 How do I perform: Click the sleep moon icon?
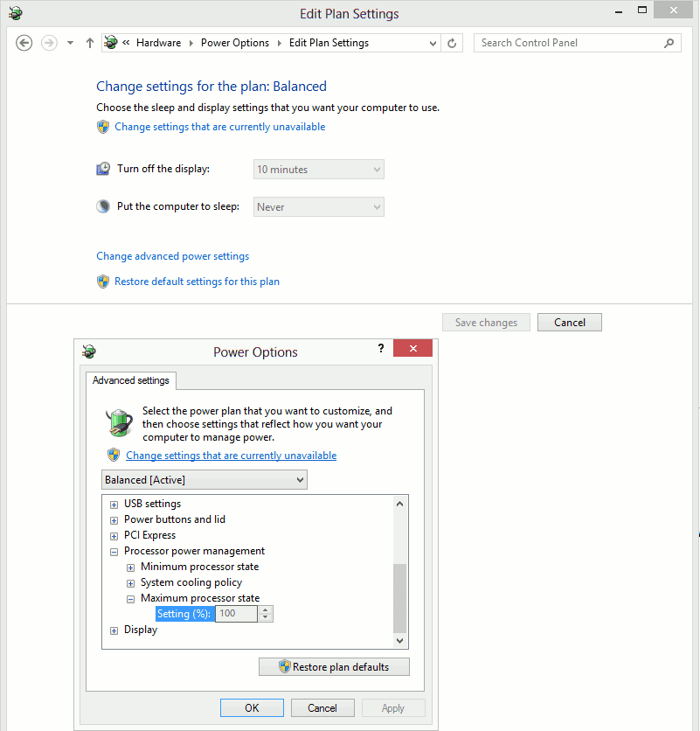click(103, 206)
